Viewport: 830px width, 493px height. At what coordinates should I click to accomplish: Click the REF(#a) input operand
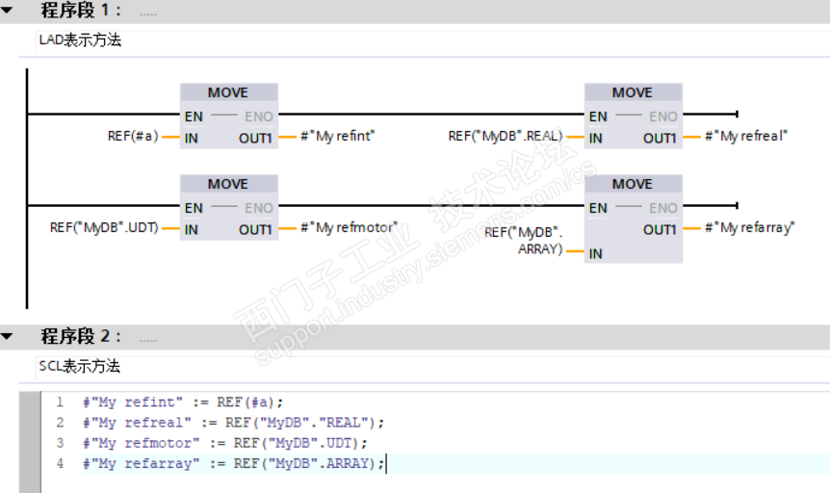pos(133,137)
